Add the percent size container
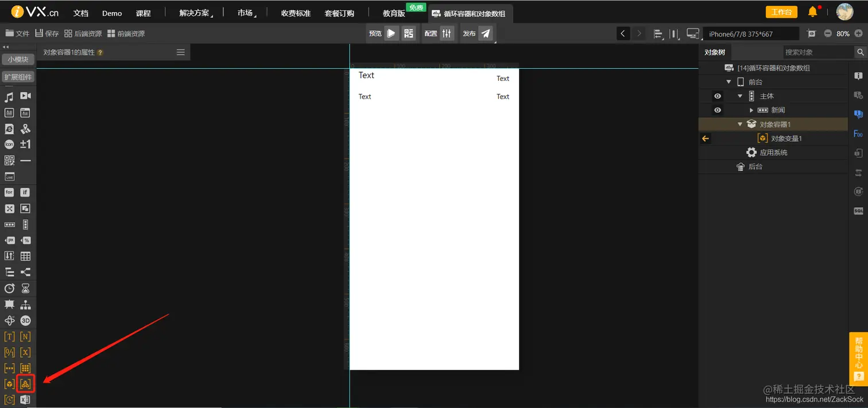Viewport: 868px width, 408px height. tap(25, 240)
